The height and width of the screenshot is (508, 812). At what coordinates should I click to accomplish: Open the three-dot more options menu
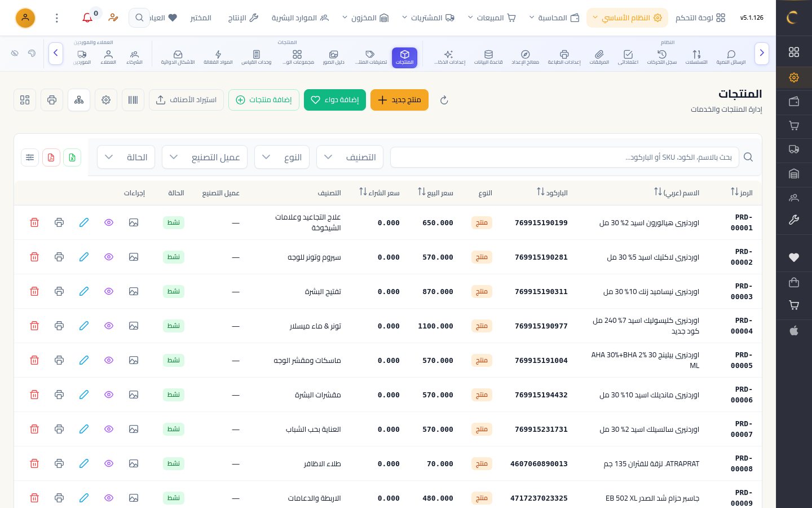point(56,18)
